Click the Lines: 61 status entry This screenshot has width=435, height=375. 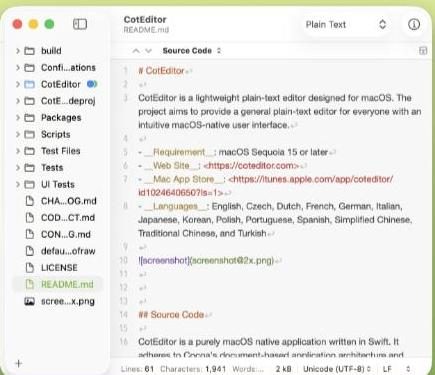[x=137, y=369]
